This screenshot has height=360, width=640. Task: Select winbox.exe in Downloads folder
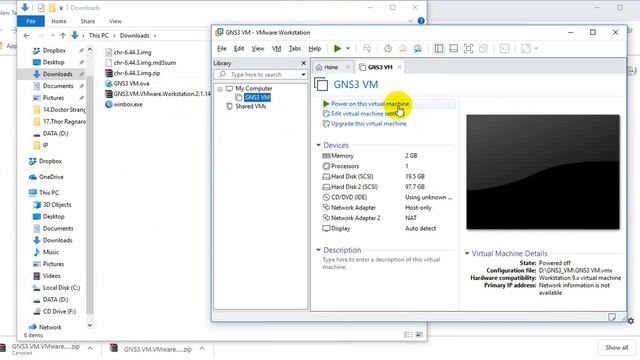[x=128, y=104]
